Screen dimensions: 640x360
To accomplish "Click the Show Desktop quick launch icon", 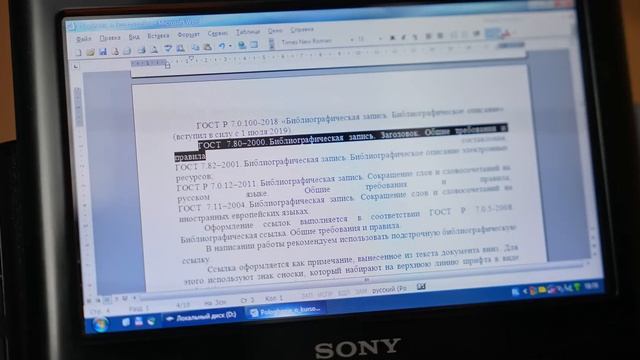I will [x=126, y=322].
